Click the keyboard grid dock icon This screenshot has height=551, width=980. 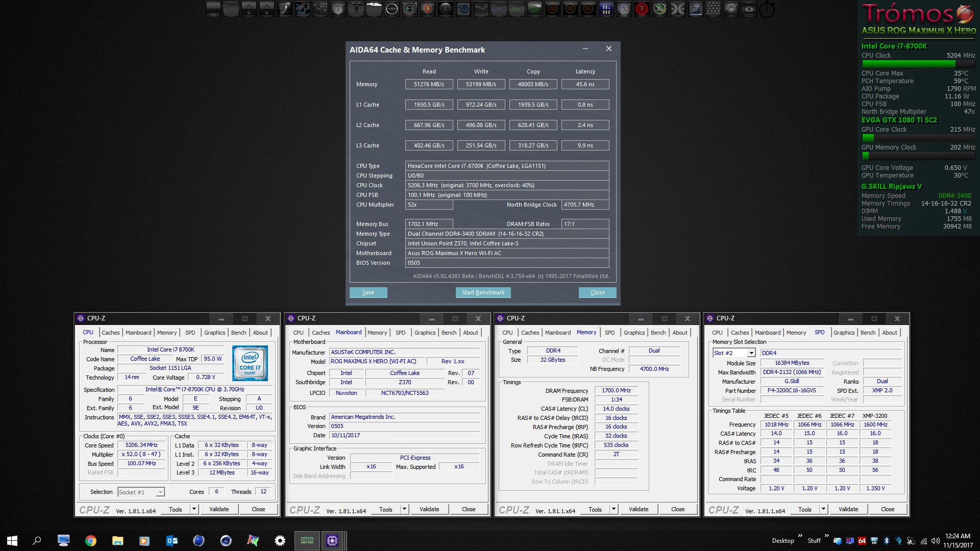(713, 9)
